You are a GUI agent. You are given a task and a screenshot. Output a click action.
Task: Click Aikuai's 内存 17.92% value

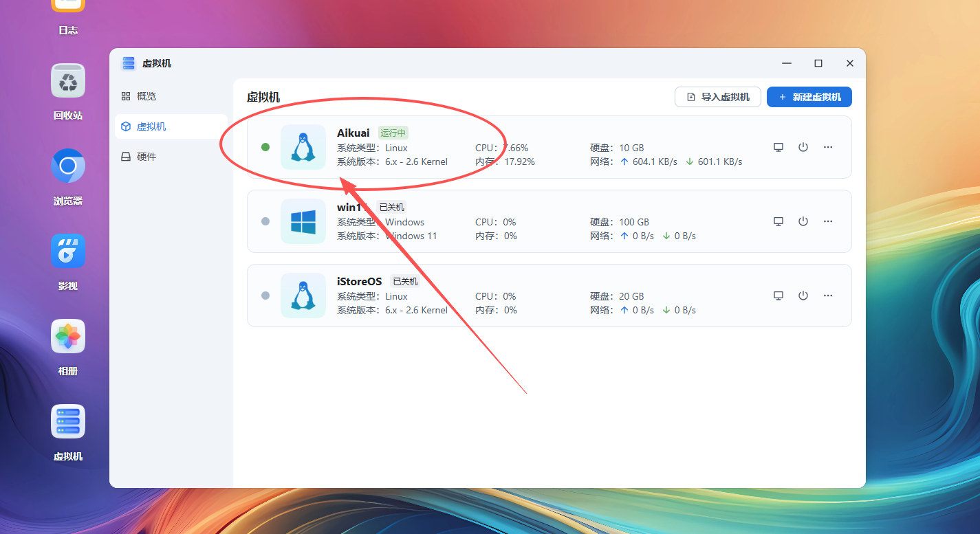(519, 162)
